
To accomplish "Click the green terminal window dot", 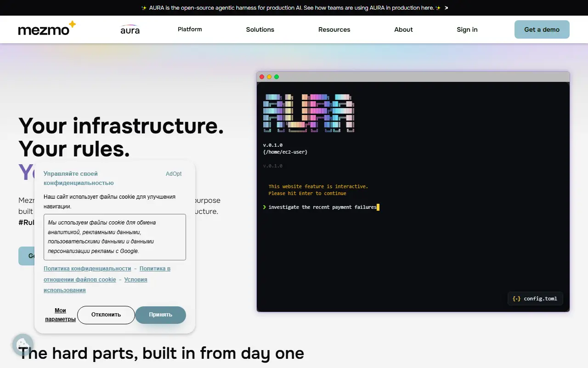I will coord(277,77).
